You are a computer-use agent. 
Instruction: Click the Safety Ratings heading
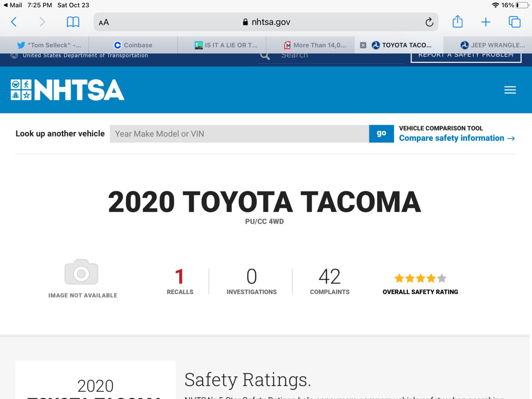click(248, 379)
